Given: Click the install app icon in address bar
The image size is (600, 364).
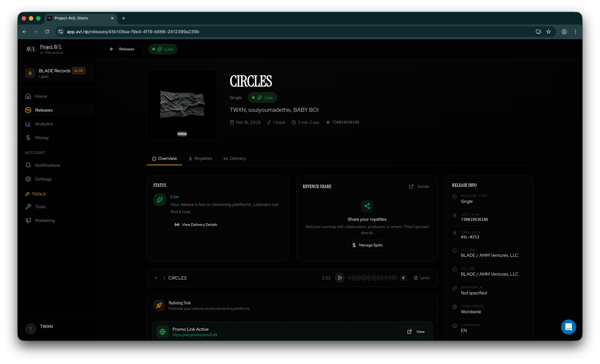Looking at the screenshot, I should [x=538, y=32].
